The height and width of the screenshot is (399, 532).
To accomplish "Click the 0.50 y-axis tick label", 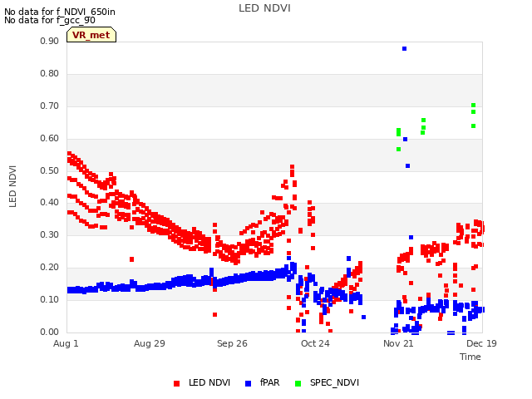I will (x=50, y=170).
